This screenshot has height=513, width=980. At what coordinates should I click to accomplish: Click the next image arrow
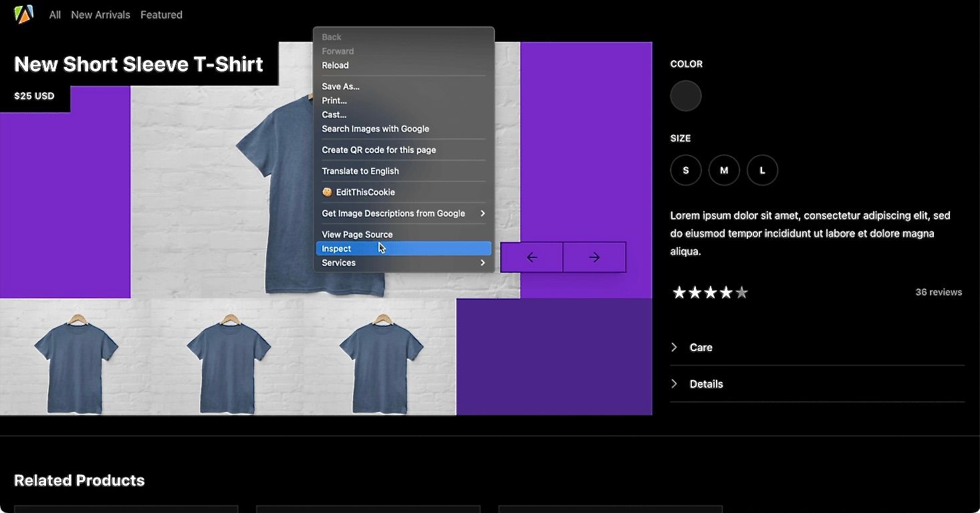[x=594, y=257]
